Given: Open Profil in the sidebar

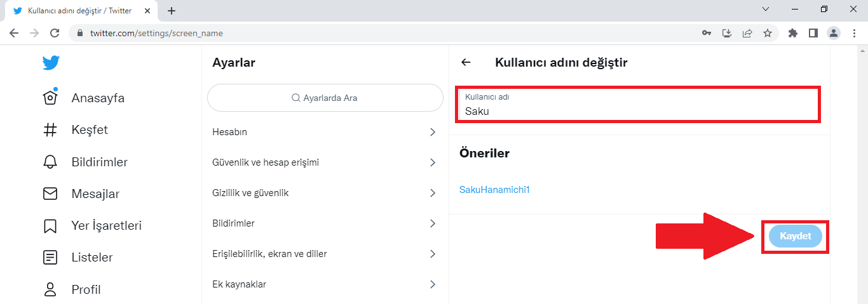Looking at the screenshot, I should pos(86,290).
